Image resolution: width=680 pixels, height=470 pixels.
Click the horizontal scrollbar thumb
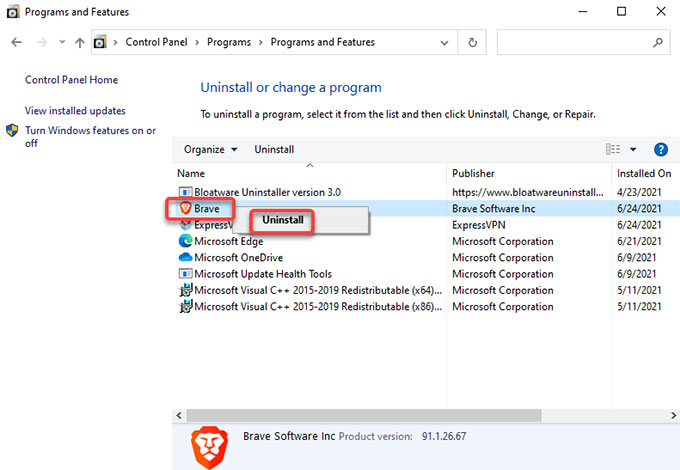(x=364, y=415)
